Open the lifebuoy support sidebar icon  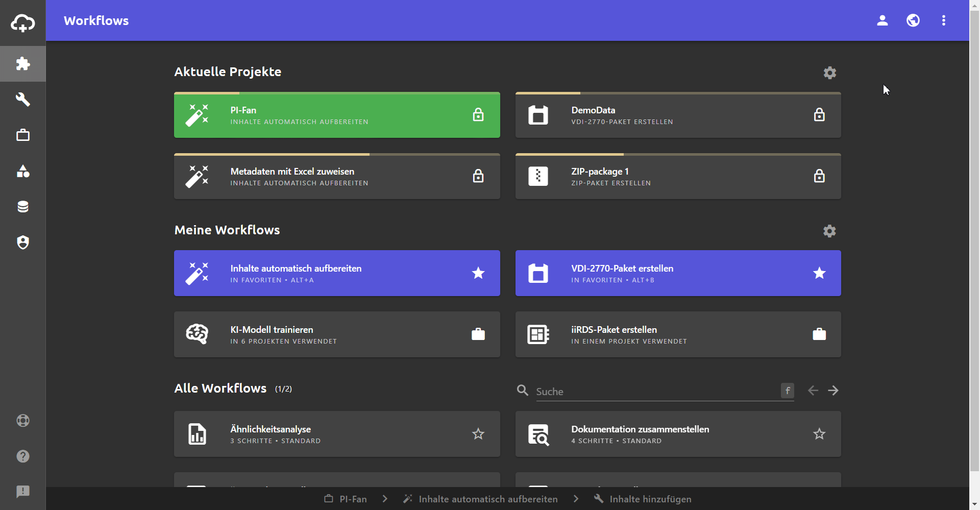click(x=23, y=421)
